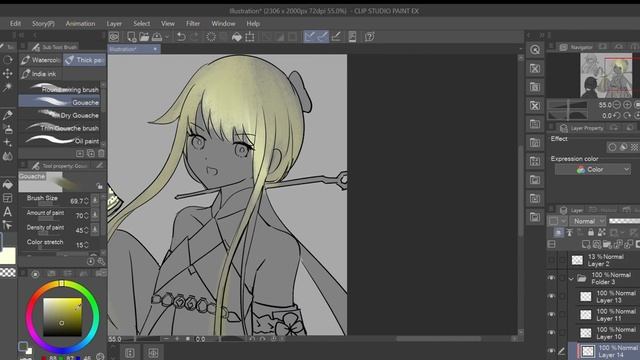Viewport: 640px width, 360px height.
Task: Open the Normal blending mode dropdown
Action: [x=587, y=221]
